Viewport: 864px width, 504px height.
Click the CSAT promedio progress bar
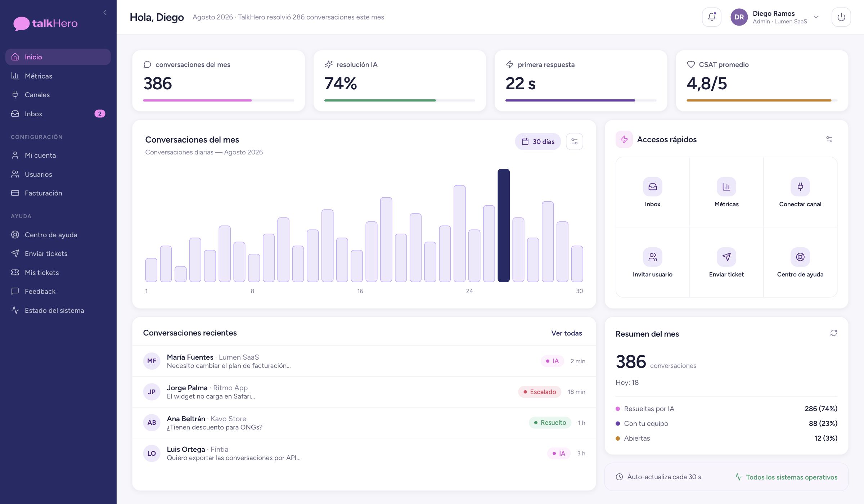click(762, 100)
